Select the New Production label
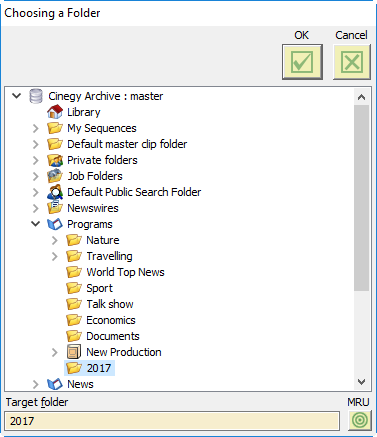The height and width of the screenshot is (437, 377). 124,352
